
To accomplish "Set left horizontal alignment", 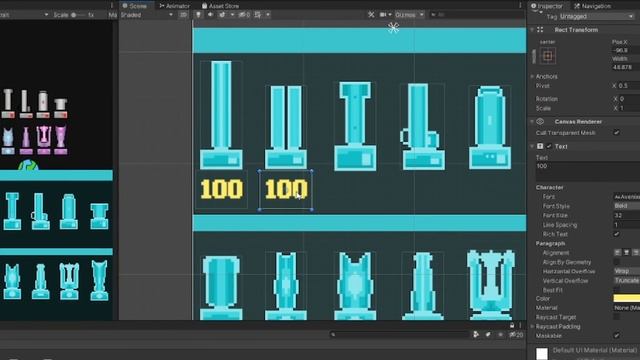I will click(x=617, y=253).
